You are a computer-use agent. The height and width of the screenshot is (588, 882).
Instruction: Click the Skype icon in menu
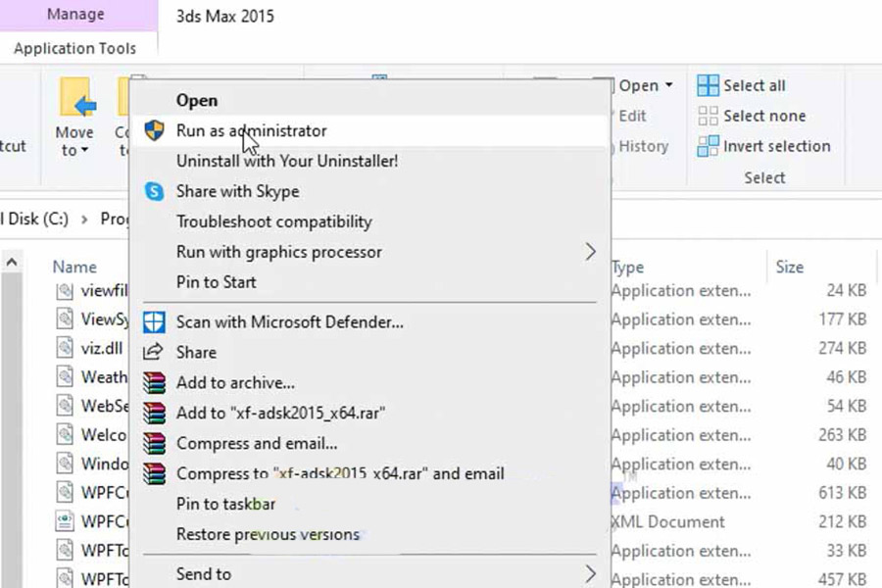pyautogui.click(x=154, y=191)
